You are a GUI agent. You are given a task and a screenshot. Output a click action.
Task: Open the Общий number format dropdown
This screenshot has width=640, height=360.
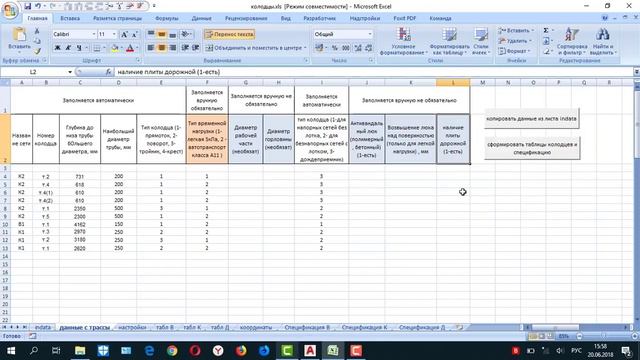370,34
